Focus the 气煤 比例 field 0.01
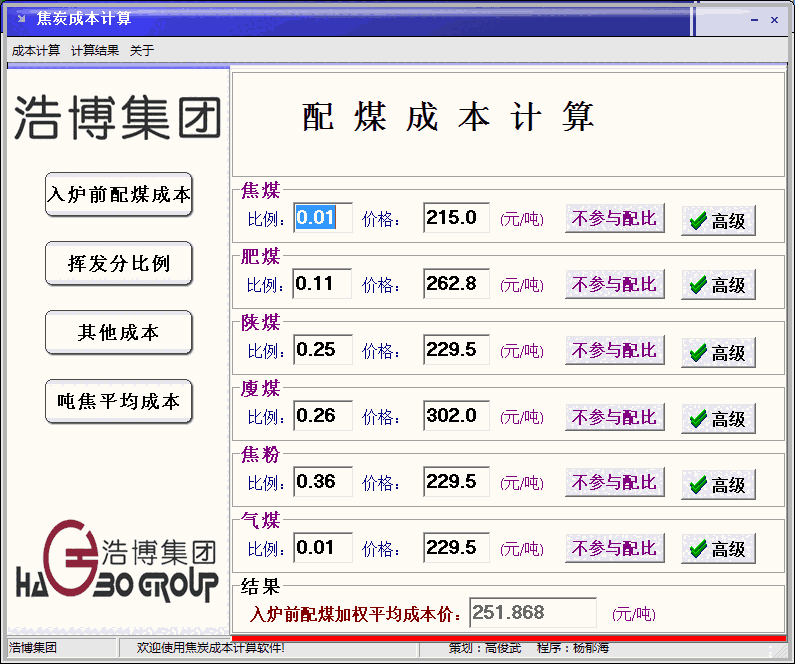 point(323,548)
